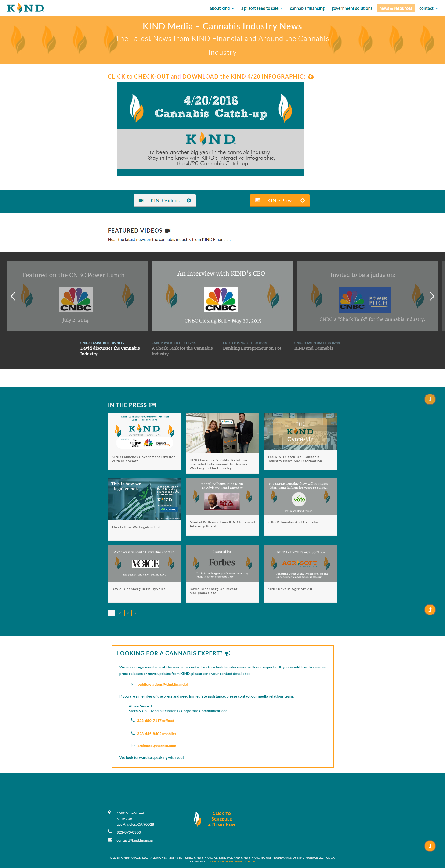Click the 4/20 infographic download cloud icon

[x=311, y=76]
